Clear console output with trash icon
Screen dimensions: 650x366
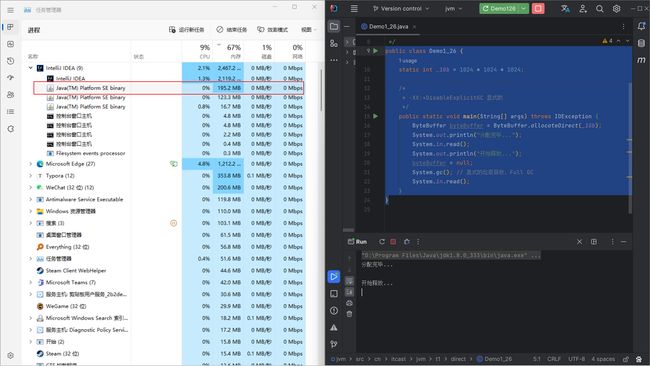(x=349, y=314)
